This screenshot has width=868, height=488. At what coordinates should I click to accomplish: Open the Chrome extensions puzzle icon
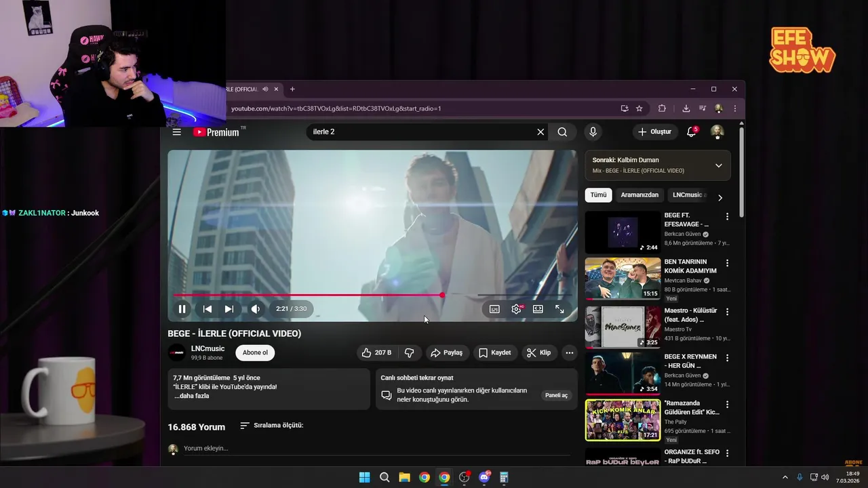point(662,108)
